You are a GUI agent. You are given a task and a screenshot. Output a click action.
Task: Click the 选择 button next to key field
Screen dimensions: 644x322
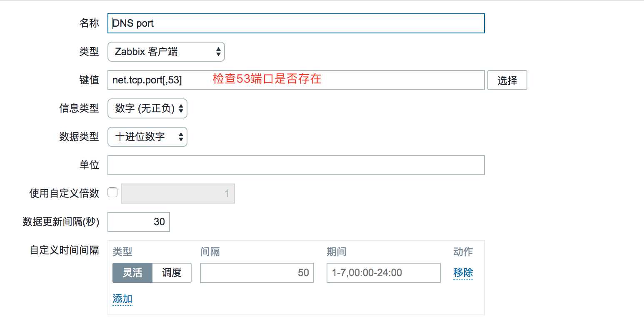point(507,80)
